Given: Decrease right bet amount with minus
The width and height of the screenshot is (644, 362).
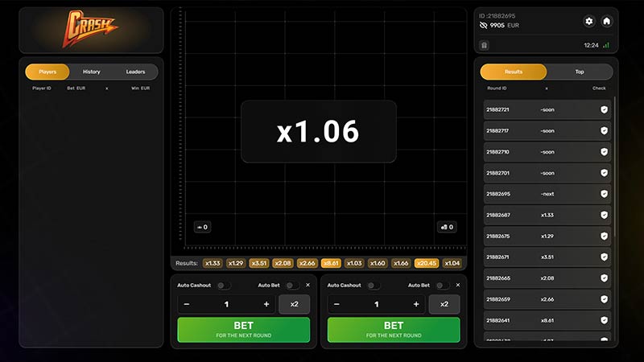Looking at the screenshot, I should pos(336,304).
